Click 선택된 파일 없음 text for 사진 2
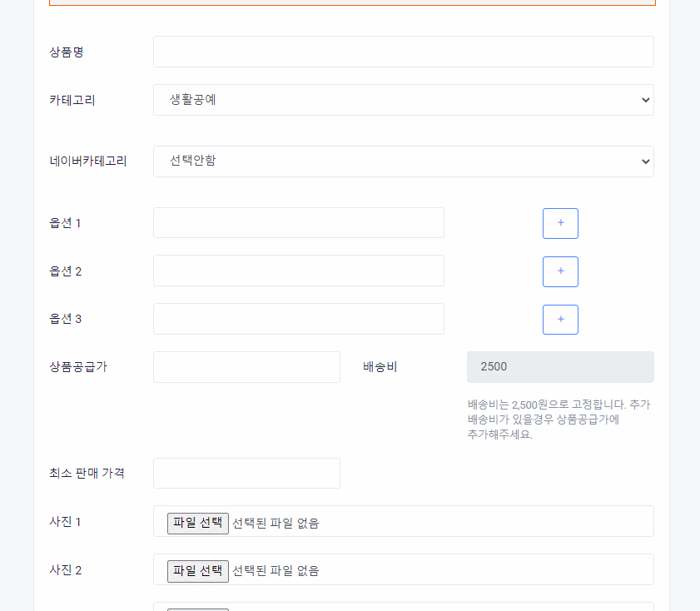 [276, 571]
